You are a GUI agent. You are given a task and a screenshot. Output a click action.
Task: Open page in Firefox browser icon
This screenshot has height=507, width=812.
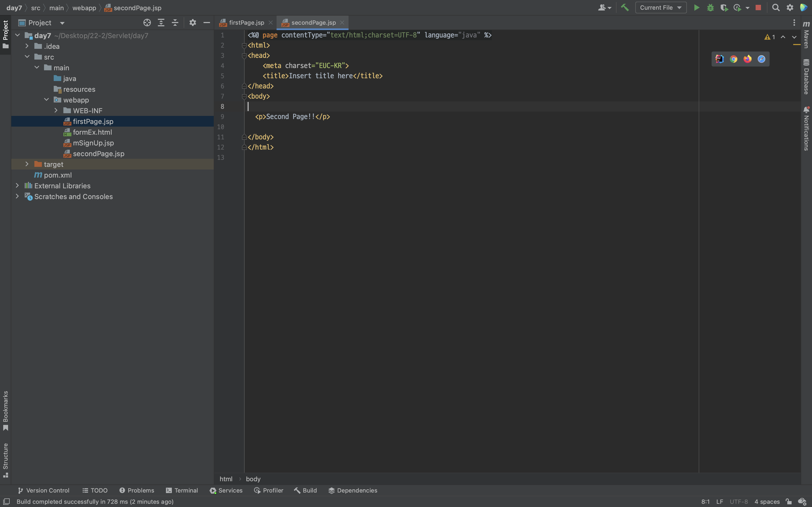pos(747,59)
